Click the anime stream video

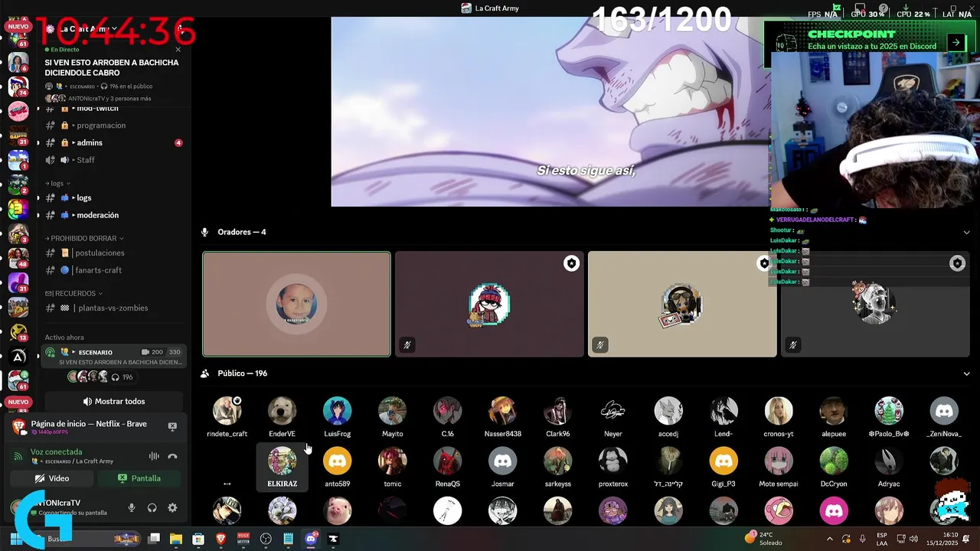click(x=550, y=112)
